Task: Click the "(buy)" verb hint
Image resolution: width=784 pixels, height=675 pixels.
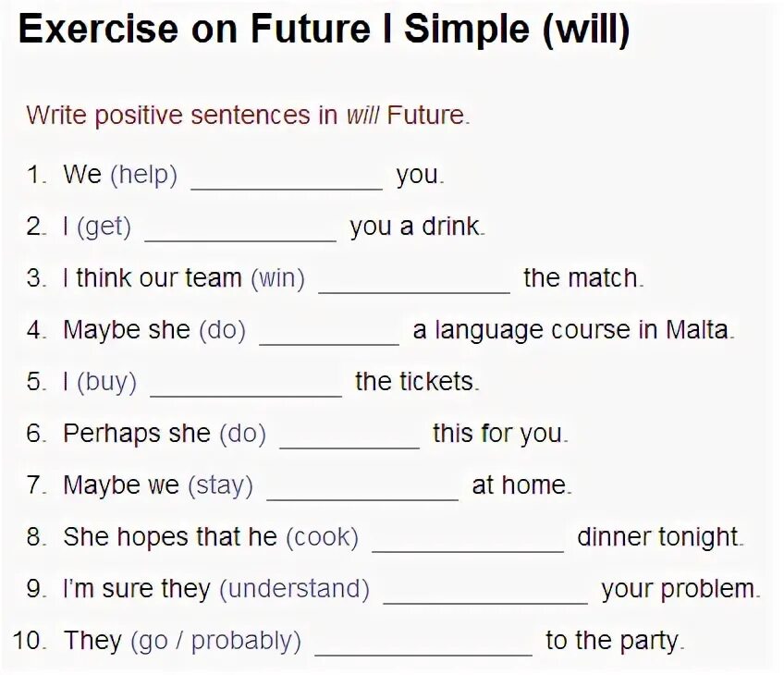Action: tap(107, 382)
